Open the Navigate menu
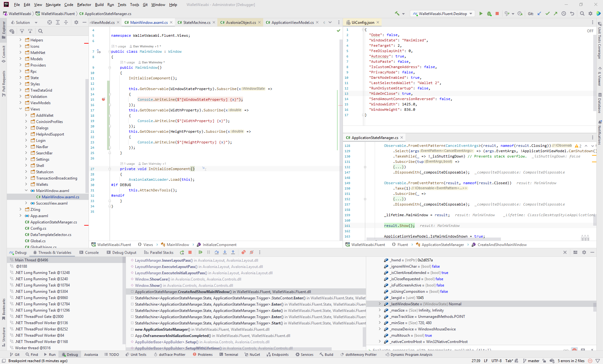603x364 pixels. [53, 5]
